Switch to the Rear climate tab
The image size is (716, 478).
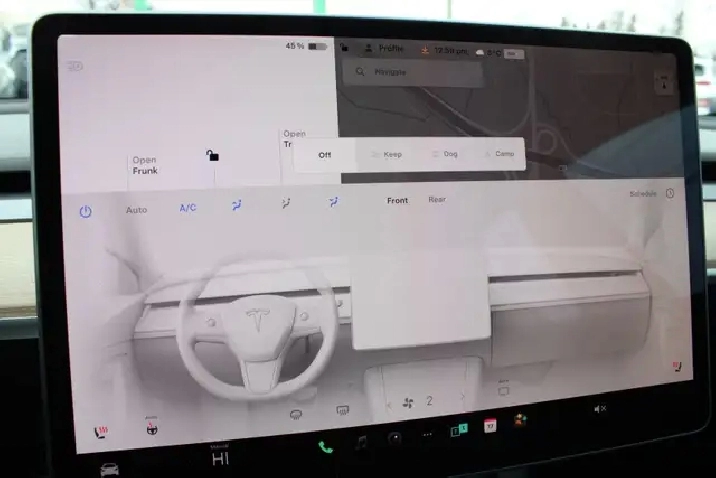pos(437,200)
